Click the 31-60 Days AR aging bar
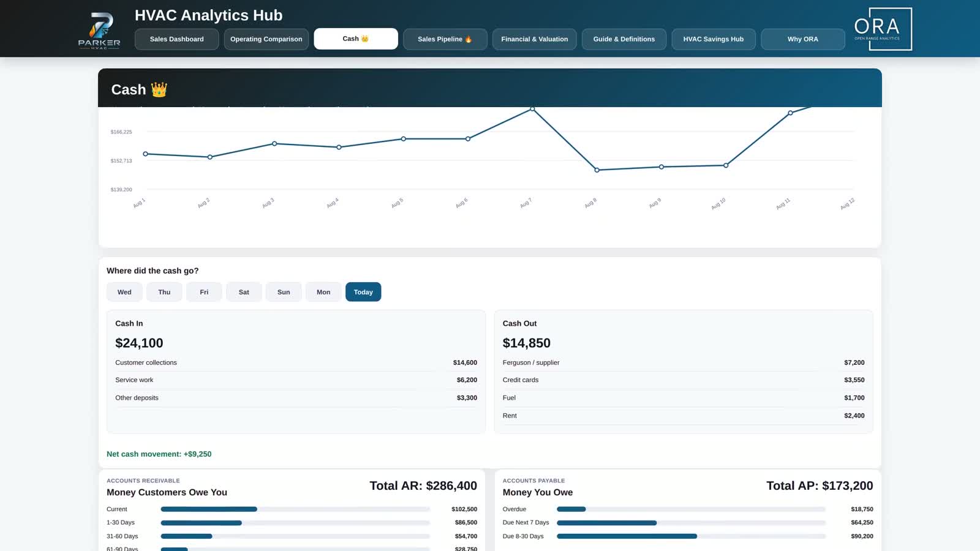 tap(295, 536)
